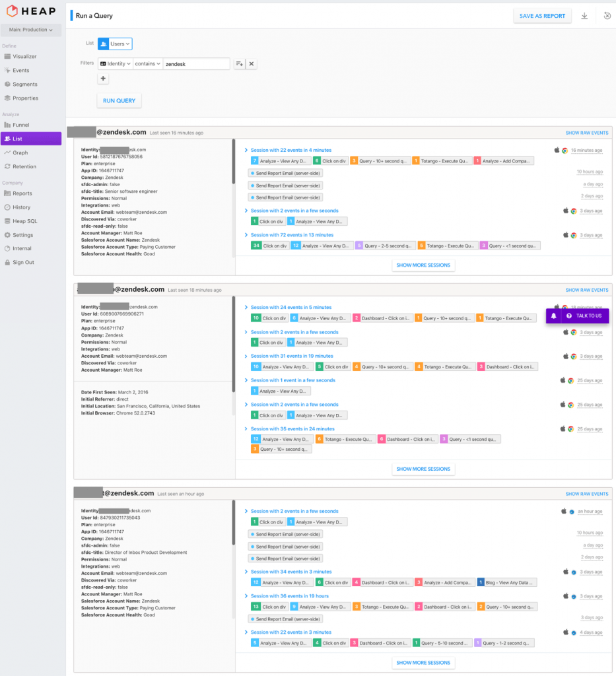Click the Heap logo

(x=31, y=11)
